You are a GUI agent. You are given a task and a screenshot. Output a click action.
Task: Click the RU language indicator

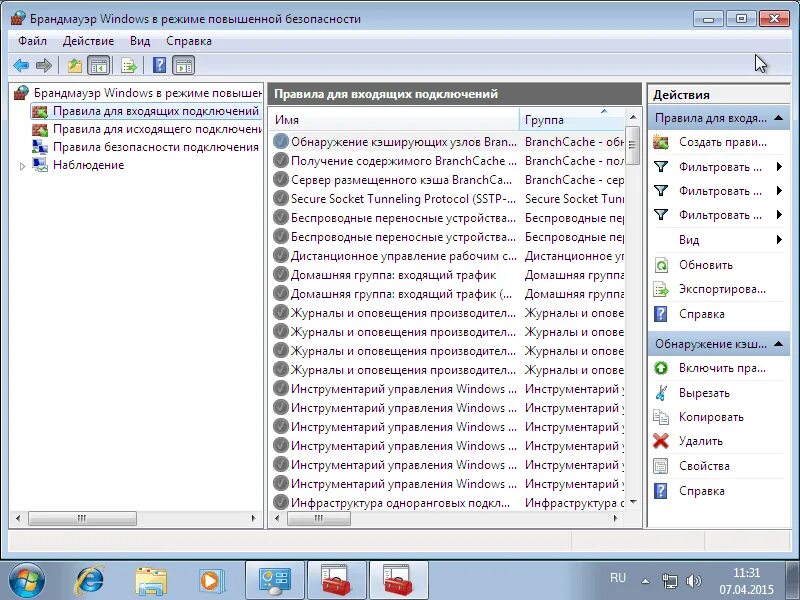tap(617, 578)
